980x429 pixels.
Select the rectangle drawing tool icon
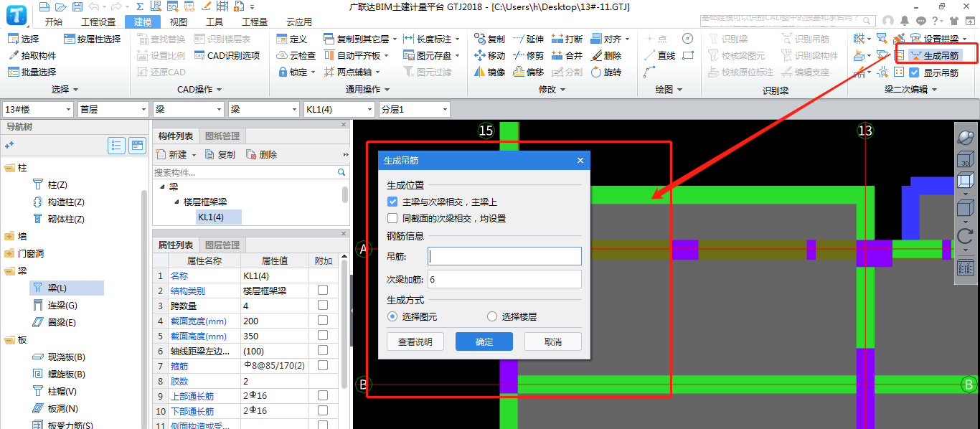[688, 55]
